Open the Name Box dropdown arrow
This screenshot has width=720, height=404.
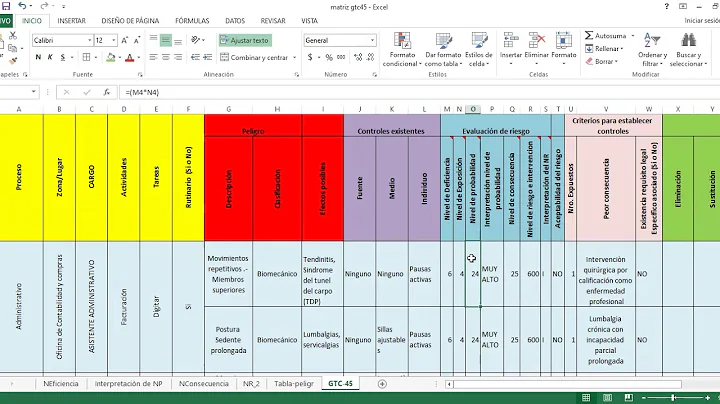[x=33, y=92]
